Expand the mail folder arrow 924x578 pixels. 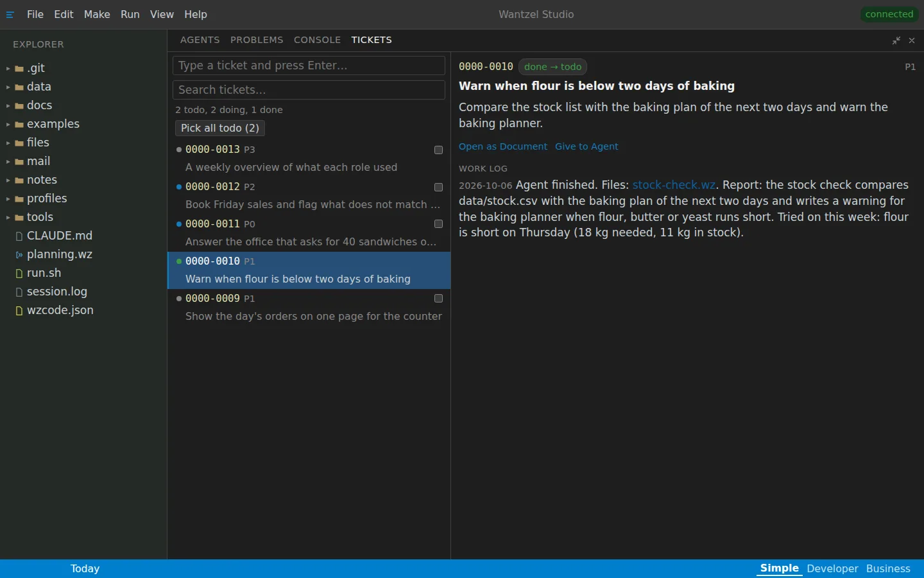8,162
